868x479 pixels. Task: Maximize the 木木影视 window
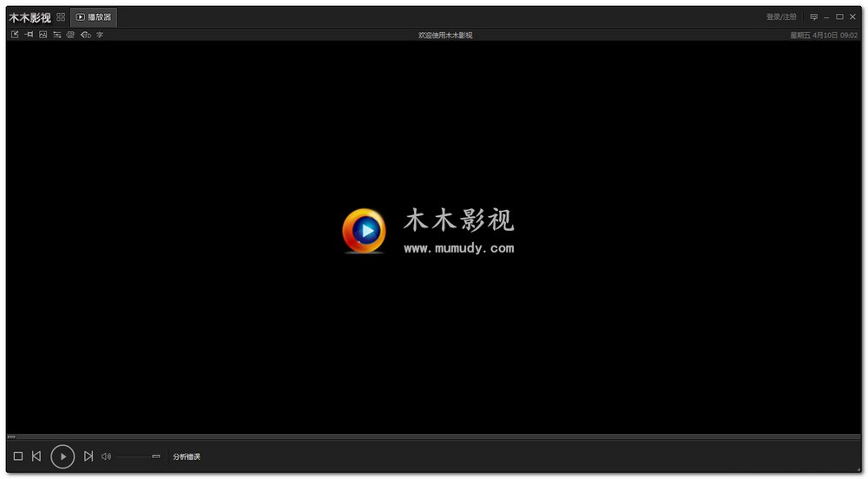839,16
